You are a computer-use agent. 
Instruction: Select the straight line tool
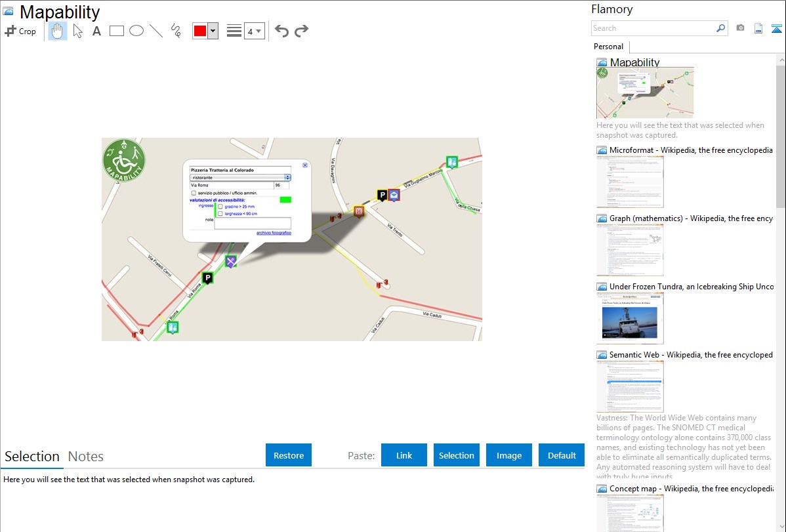156,31
